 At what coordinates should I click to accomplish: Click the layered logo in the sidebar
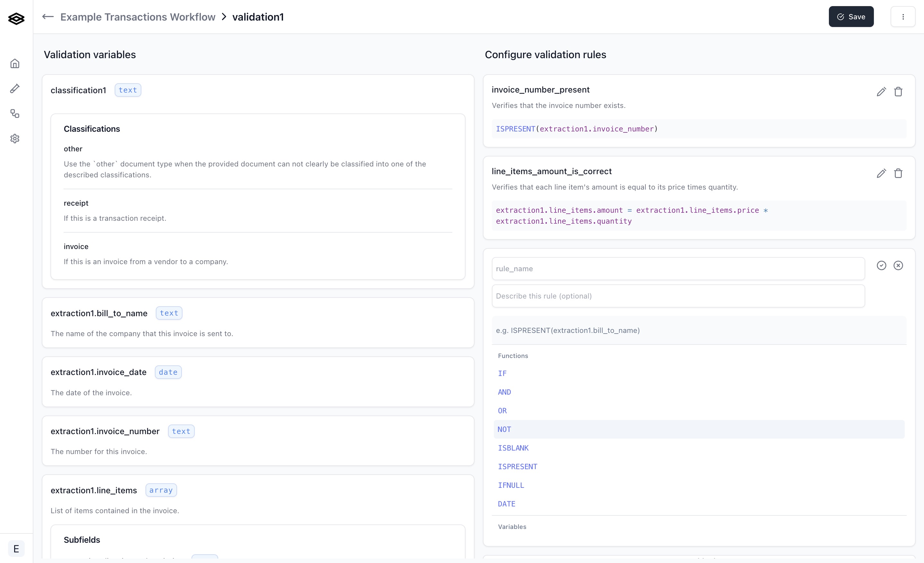pyautogui.click(x=16, y=18)
